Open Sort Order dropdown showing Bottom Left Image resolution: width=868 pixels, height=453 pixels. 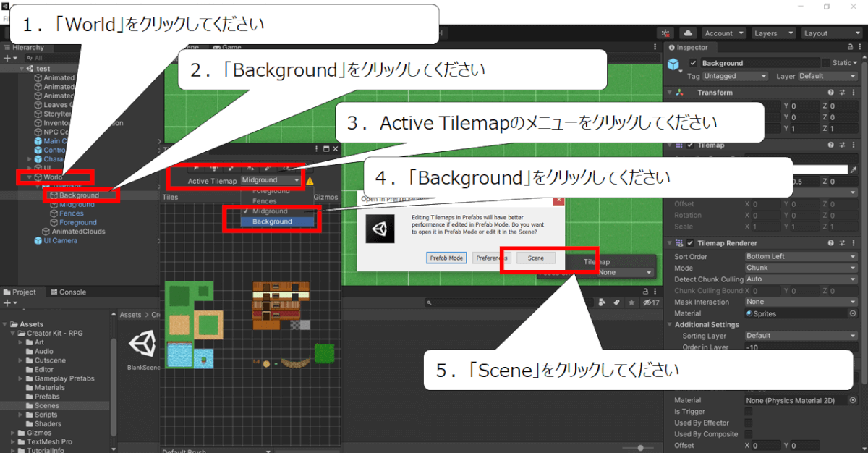[x=801, y=256]
